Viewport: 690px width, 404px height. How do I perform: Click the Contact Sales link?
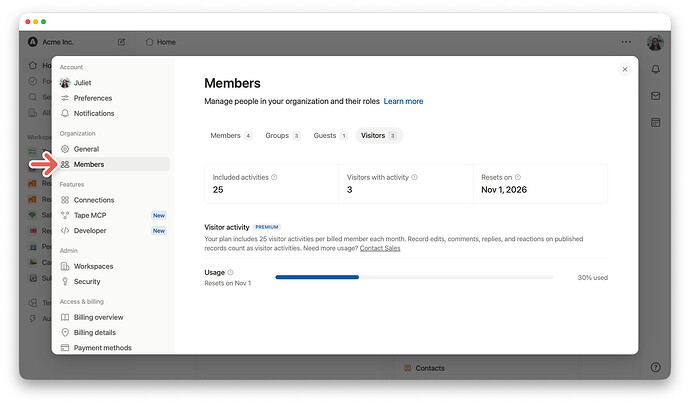[380, 248]
